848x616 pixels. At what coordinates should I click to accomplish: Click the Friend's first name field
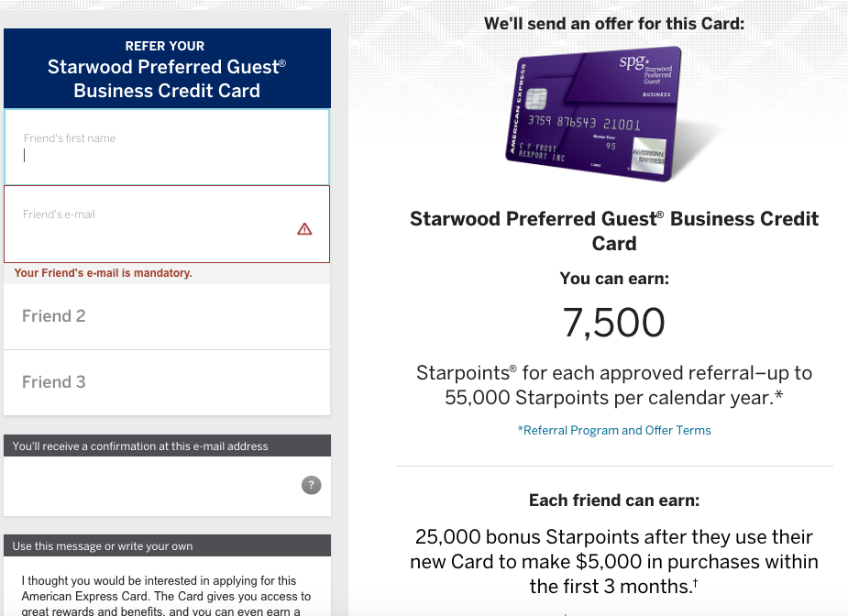[x=167, y=147]
